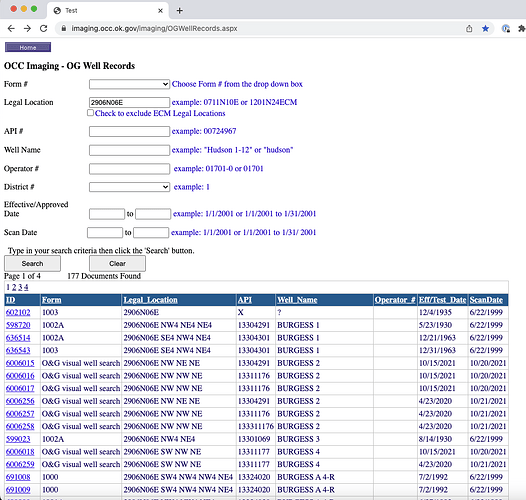Viewport: 526px width, 500px height.
Task: Select the Test browser tab
Action: (107, 10)
